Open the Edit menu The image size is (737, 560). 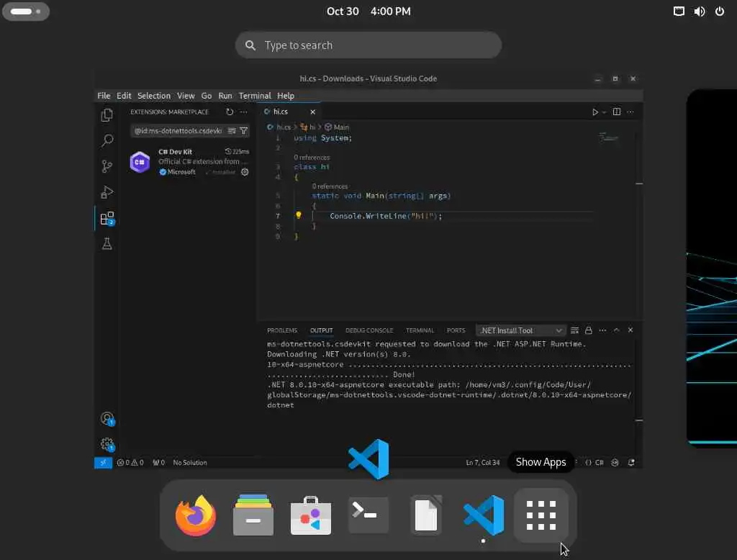(x=124, y=96)
